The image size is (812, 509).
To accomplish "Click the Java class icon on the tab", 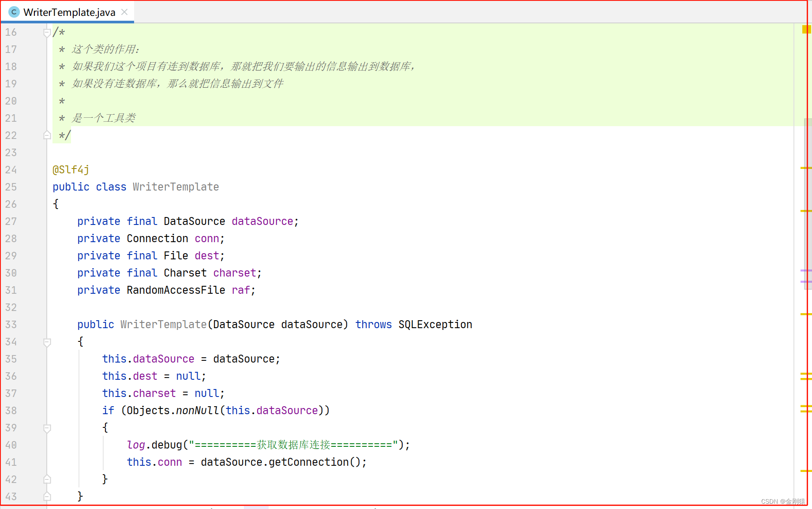I will click(x=14, y=12).
